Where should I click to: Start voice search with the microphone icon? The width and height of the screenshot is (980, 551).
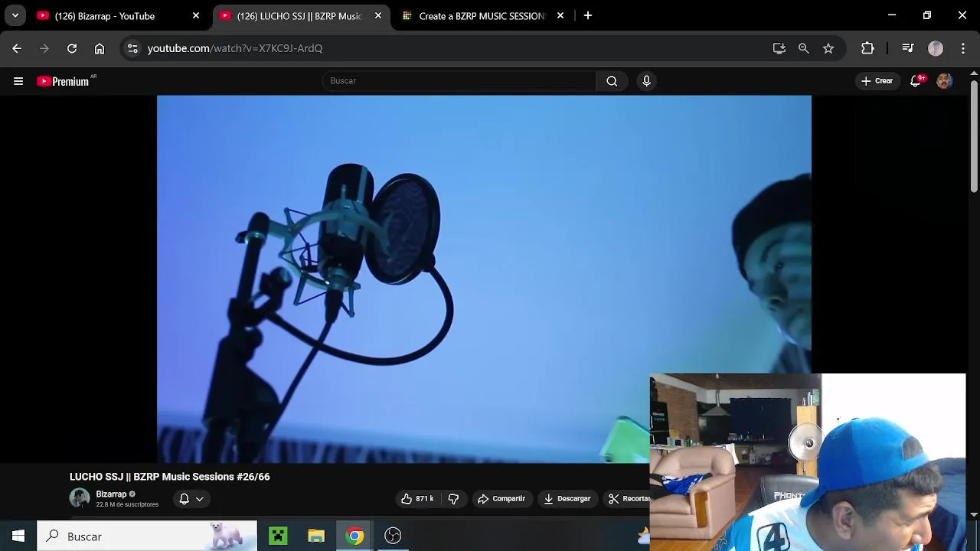pyautogui.click(x=646, y=81)
